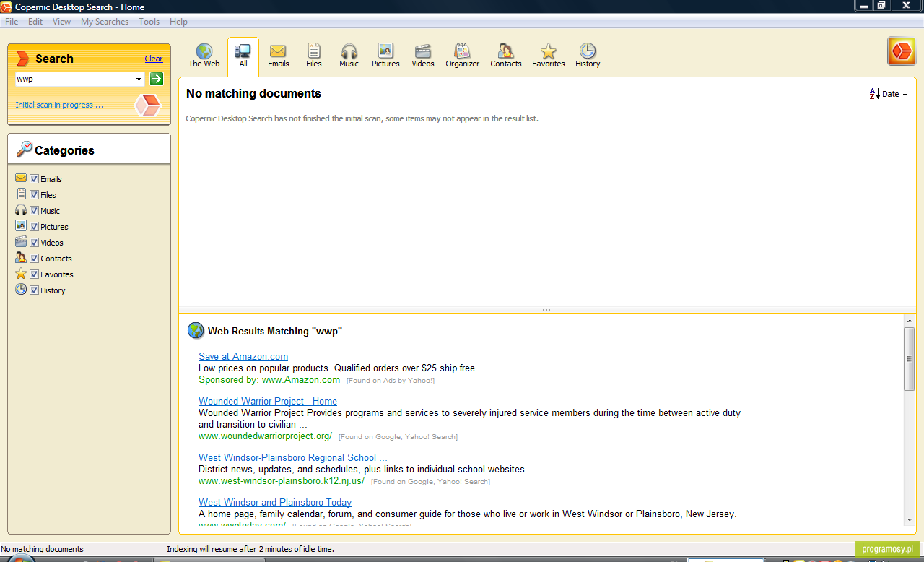Click the Contacts icon in Categories
Image resolution: width=924 pixels, height=562 pixels.
point(21,258)
